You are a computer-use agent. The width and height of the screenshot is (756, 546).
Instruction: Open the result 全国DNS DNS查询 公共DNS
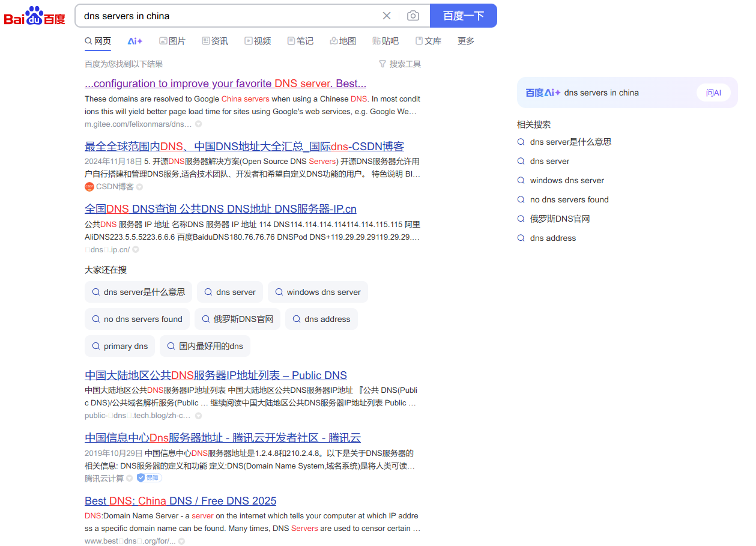220,209
